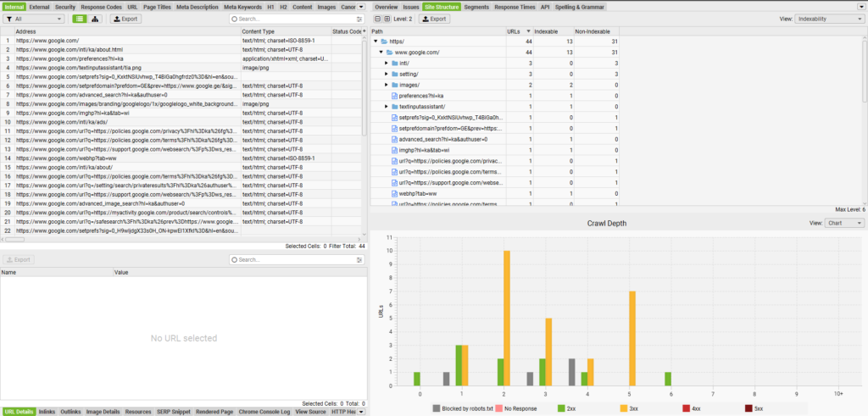Screen dimensions: 868x416
Task: Click the images/ folder icon
Action: pos(395,85)
